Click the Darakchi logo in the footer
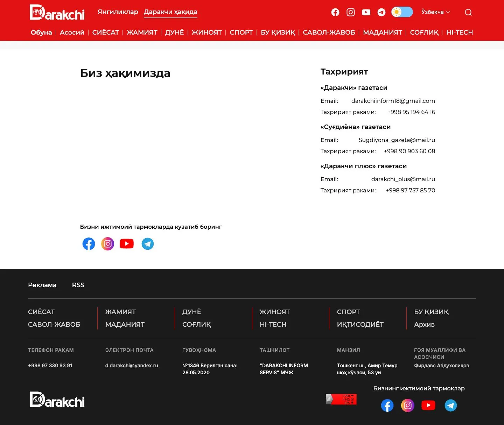The width and height of the screenshot is (504, 425). 57,399
